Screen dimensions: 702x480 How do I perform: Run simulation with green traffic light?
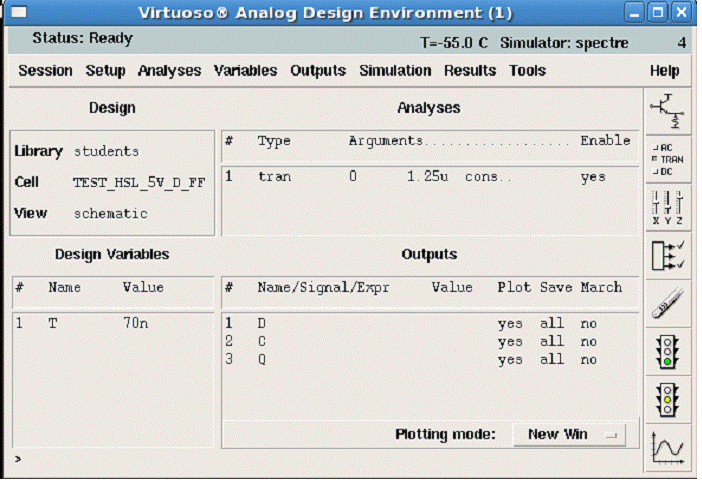(668, 352)
